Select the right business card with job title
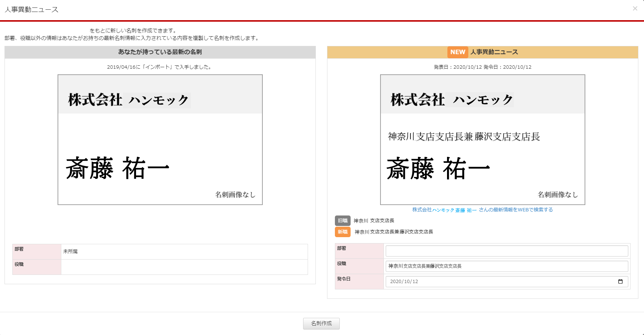Image resolution: width=644 pixels, height=335 pixels. [x=482, y=140]
